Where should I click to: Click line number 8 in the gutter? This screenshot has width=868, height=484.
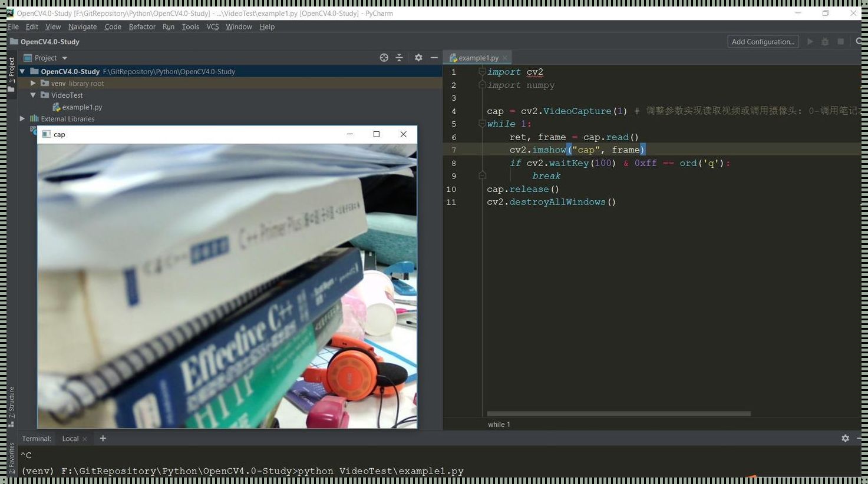tap(453, 163)
